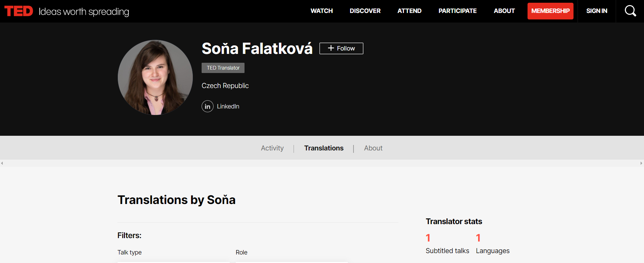Click SIGN IN link
The width and height of the screenshot is (644, 263).
pyautogui.click(x=597, y=11)
